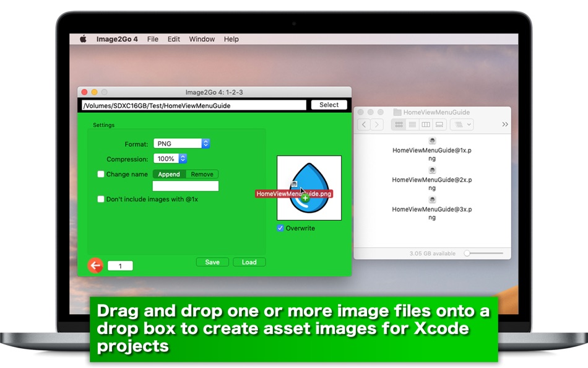Image resolution: width=588 pixels, height=368 pixels.
Task: Click the destination path text field
Action: [x=194, y=105]
